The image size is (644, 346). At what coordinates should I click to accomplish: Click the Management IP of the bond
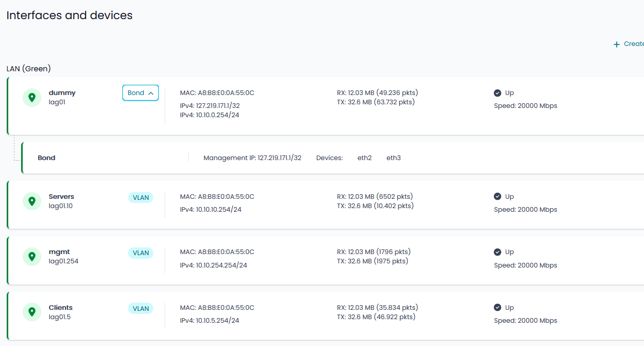[252, 158]
